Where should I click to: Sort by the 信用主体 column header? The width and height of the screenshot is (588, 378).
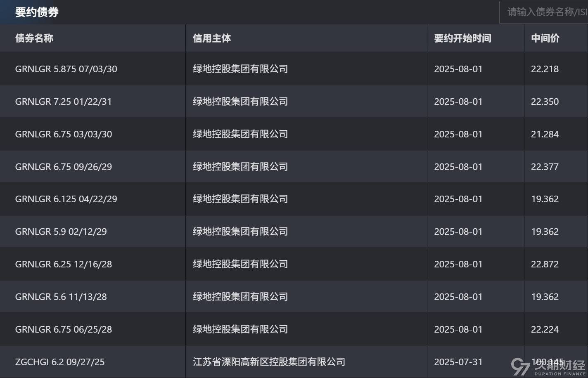[x=212, y=38]
